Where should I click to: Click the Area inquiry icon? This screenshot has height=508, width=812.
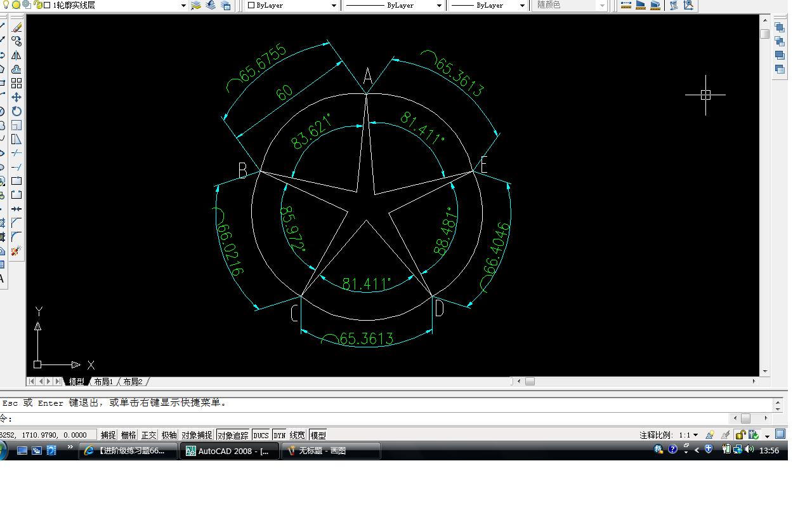(641, 5)
